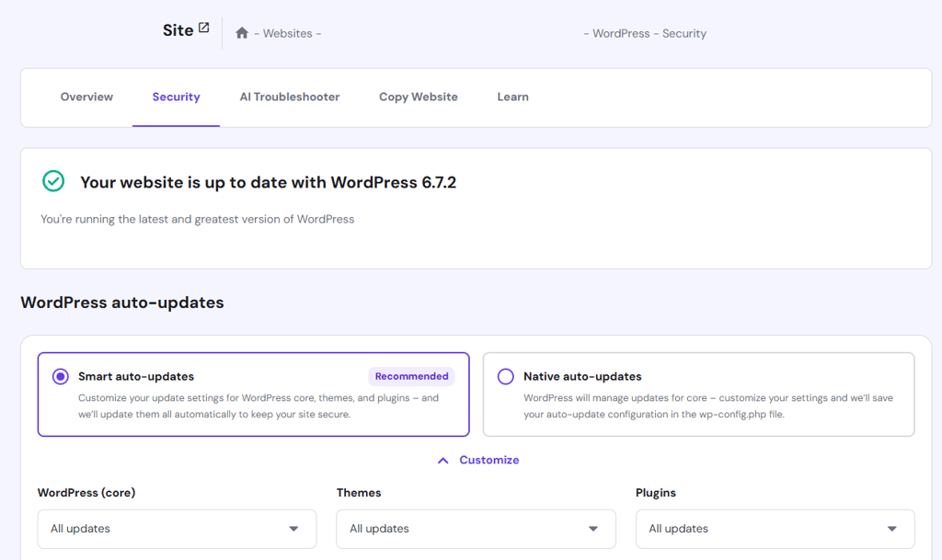
Task: Collapse Customize section chevron
Action: click(x=442, y=461)
